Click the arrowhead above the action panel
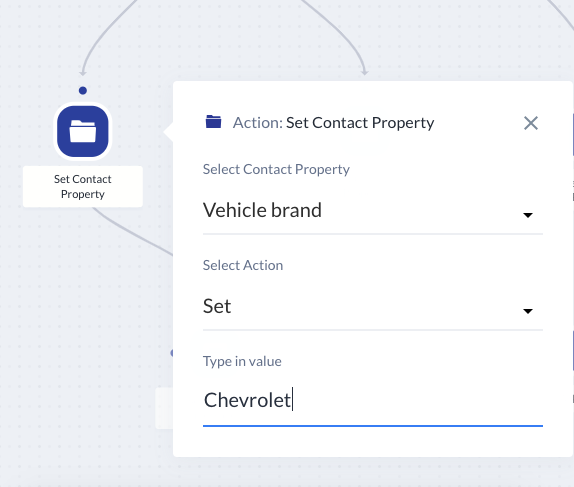This screenshot has width=574, height=487. point(364,73)
